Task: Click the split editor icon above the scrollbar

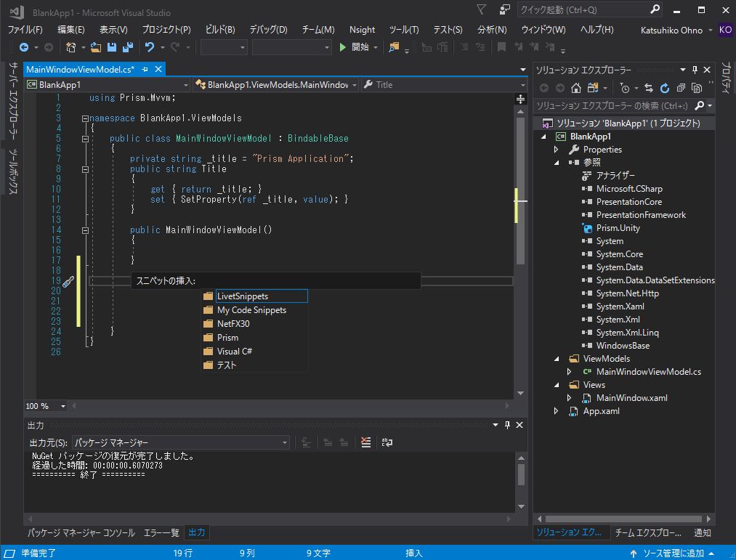Action: point(520,99)
